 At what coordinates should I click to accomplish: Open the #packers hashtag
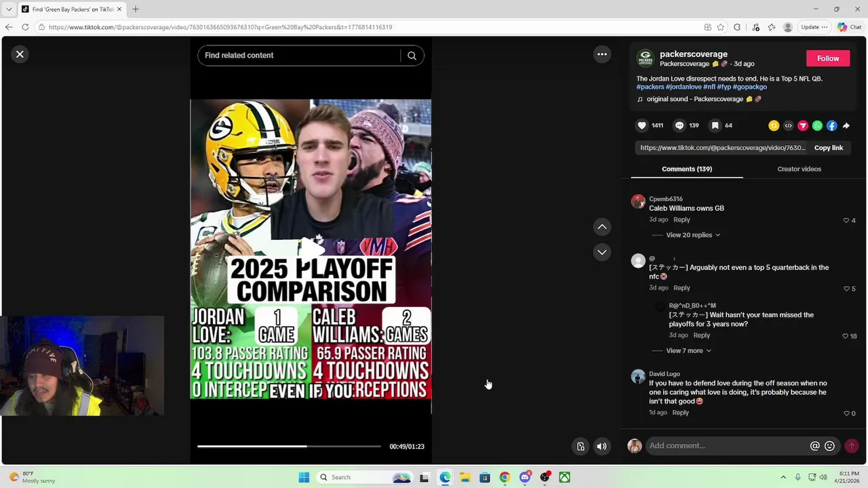point(650,87)
